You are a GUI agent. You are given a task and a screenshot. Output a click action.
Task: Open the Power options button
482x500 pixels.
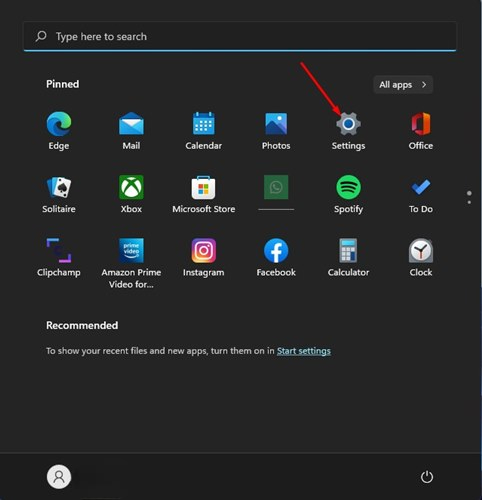[427, 477]
